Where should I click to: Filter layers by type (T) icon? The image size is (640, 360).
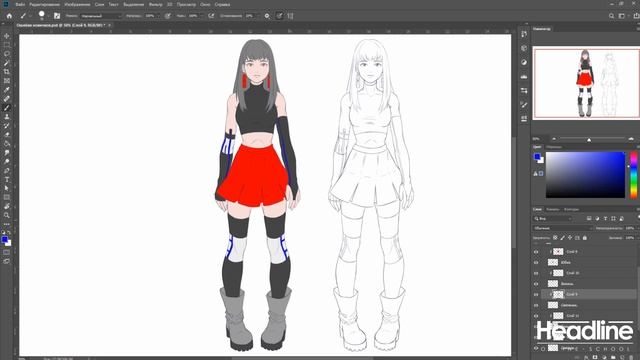605,219
